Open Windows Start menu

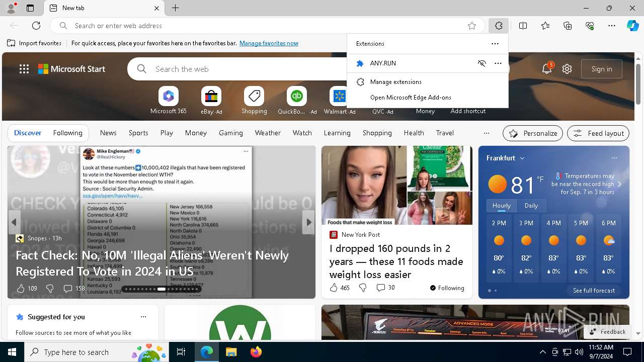[12, 352]
